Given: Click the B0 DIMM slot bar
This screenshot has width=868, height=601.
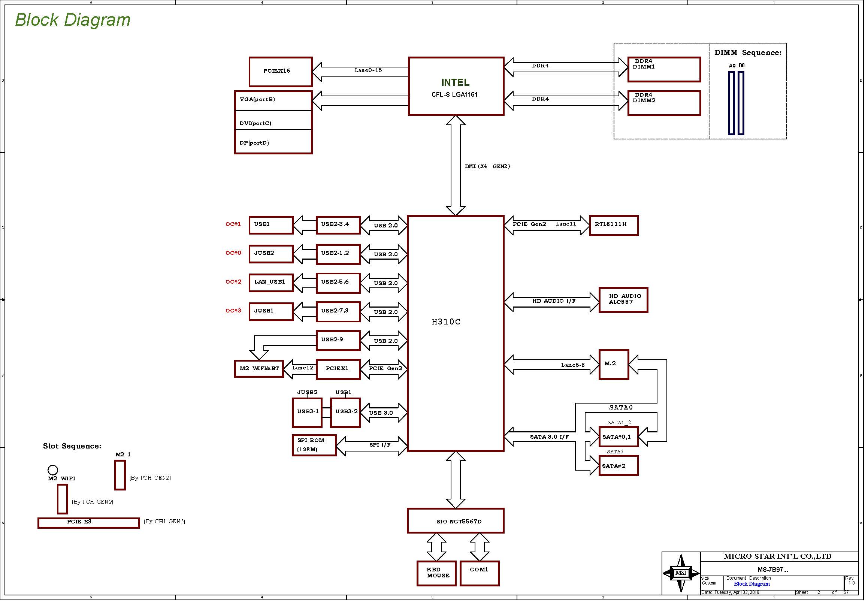Looking at the screenshot, I should coord(741,103).
